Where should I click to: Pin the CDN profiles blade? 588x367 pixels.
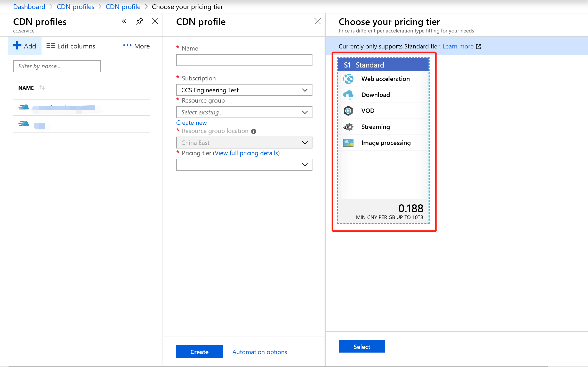click(139, 21)
